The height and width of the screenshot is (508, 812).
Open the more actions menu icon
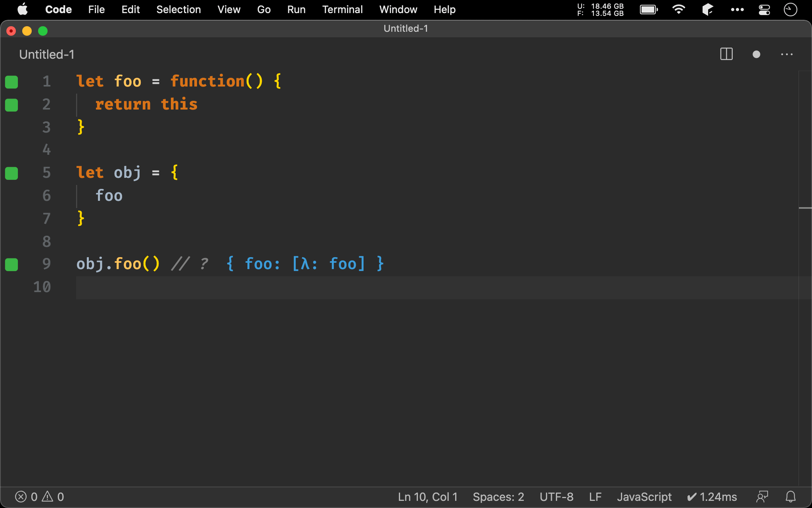pyautogui.click(x=787, y=54)
